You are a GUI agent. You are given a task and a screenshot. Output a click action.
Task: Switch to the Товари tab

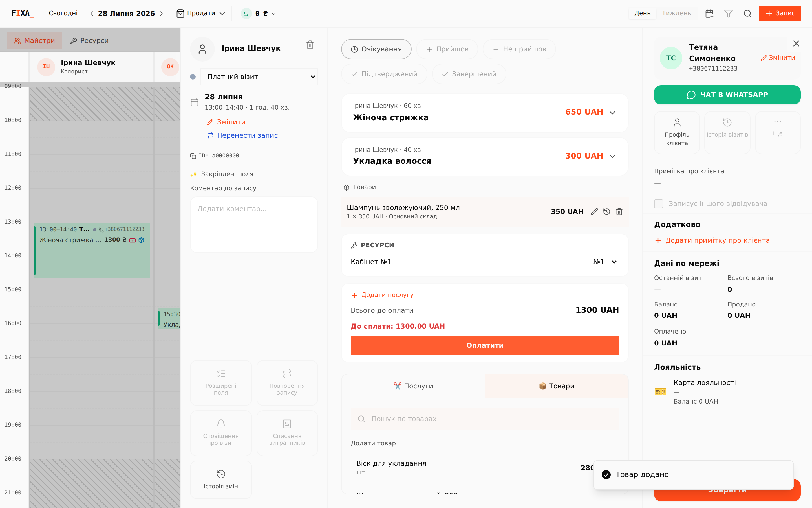tap(557, 386)
